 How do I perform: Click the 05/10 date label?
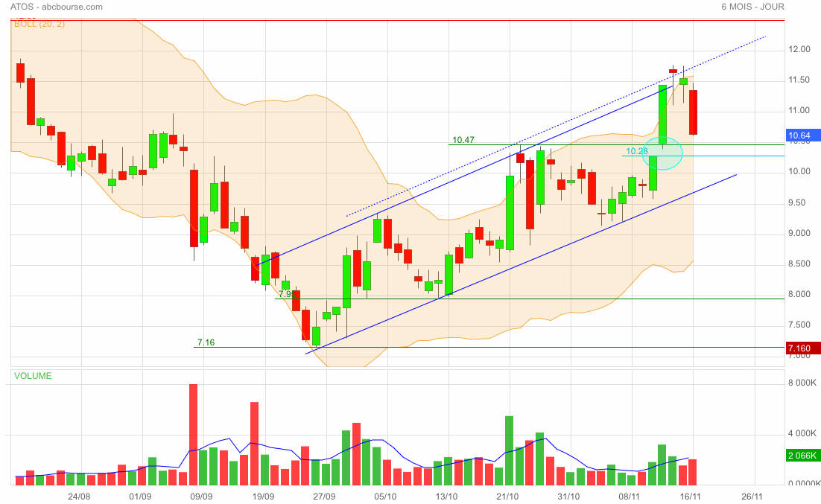(385, 497)
